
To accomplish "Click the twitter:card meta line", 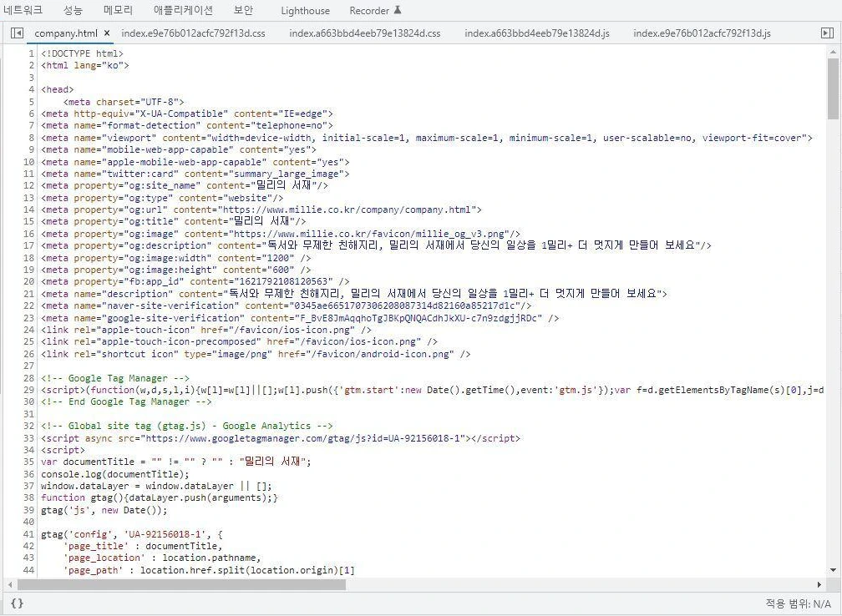I will click(x=195, y=174).
